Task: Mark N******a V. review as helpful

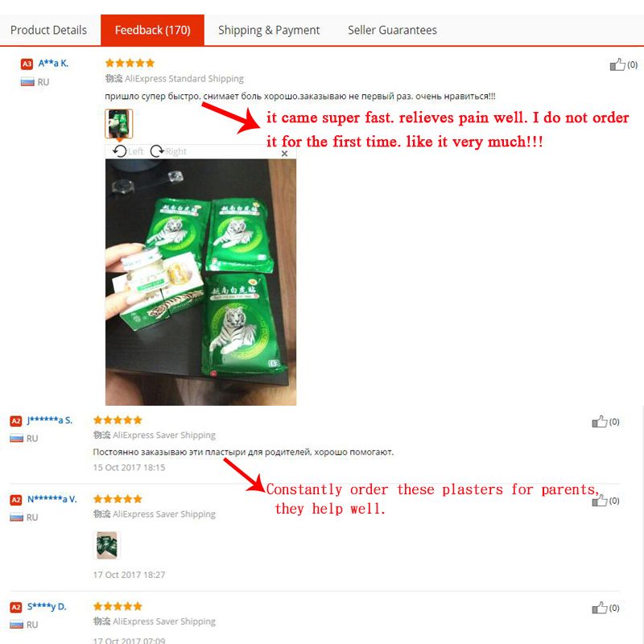Action: [x=599, y=501]
